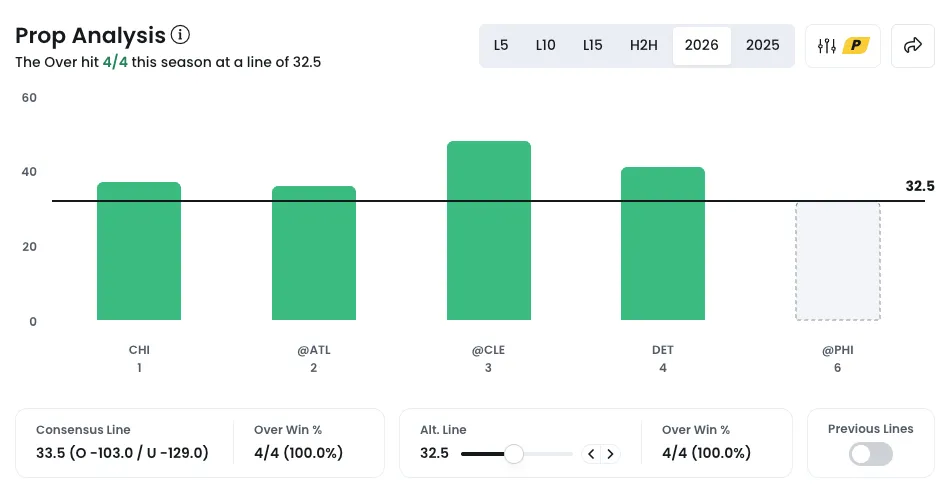The image size is (951, 495).
Task: Click the Previous Lines label
Action: (870, 428)
